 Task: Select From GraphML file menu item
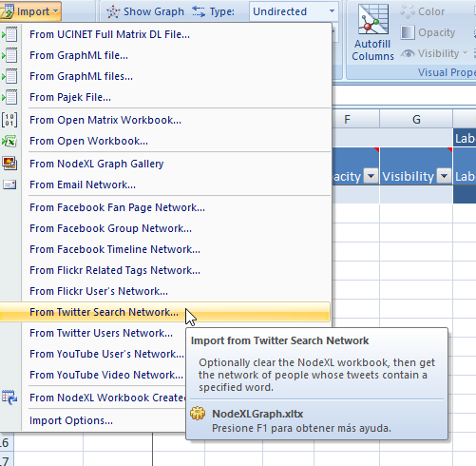tap(164, 55)
